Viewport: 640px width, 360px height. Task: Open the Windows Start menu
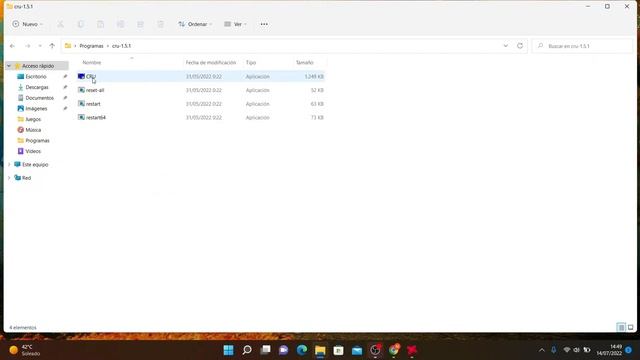229,350
